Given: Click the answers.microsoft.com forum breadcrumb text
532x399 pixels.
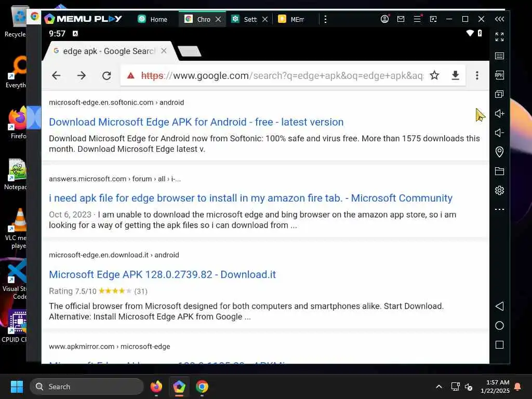Looking at the screenshot, I should [x=115, y=179].
